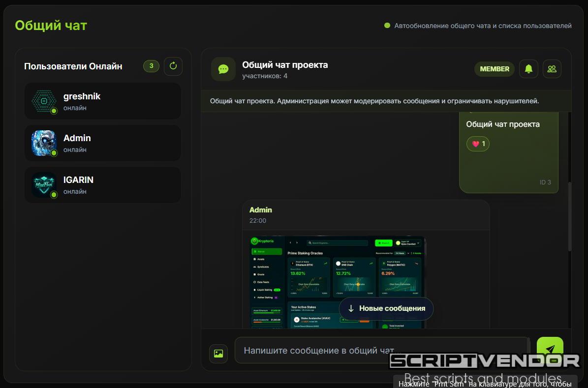Open the chat participants list icon
This screenshot has height=388, width=588.
pos(552,69)
